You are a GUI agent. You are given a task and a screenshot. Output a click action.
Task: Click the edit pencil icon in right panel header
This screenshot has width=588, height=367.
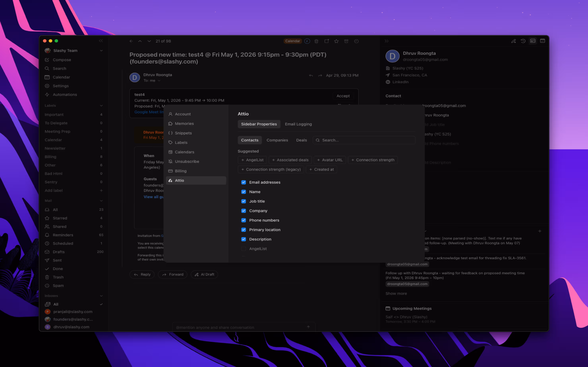pos(513,41)
